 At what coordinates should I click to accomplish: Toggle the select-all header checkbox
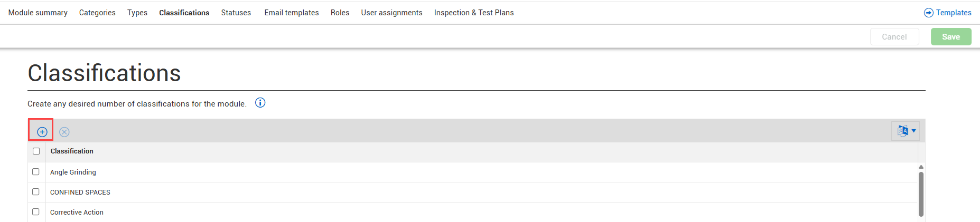coord(36,151)
